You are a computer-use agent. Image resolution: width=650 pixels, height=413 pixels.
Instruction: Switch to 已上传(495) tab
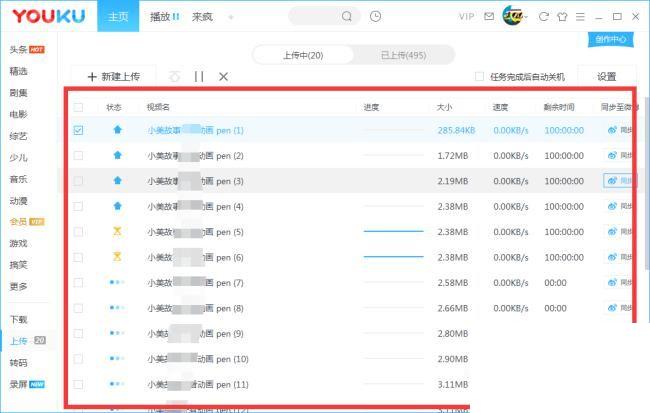[403, 55]
